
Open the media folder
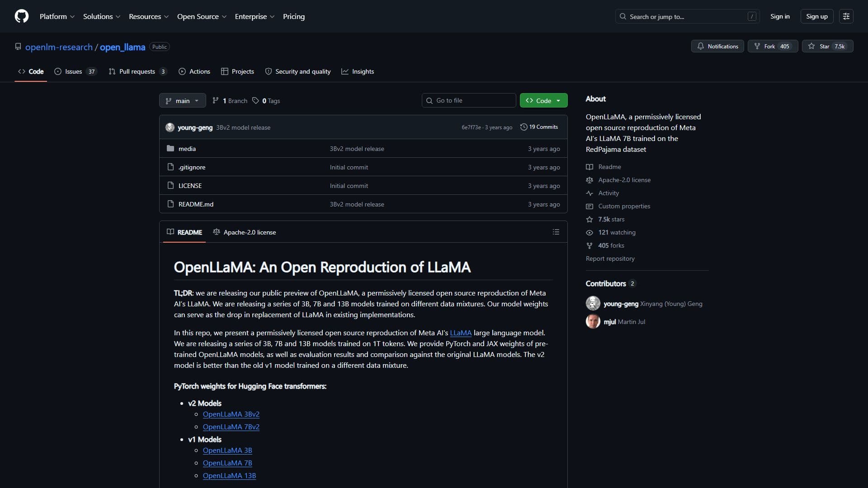pyautogui.click(x=187, y=149)
